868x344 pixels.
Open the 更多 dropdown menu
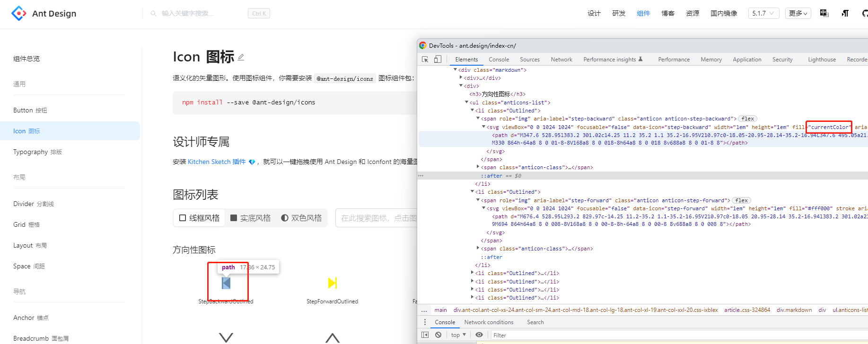click(798, 13)
